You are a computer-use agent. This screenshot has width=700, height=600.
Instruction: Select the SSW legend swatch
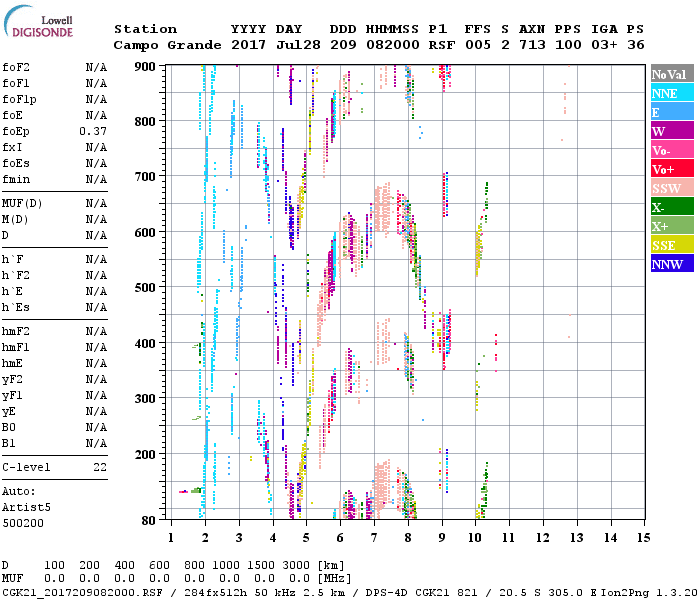670,188
